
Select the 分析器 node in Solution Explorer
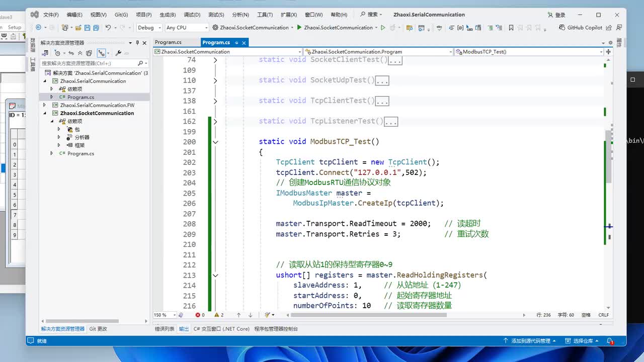[82, 137]
